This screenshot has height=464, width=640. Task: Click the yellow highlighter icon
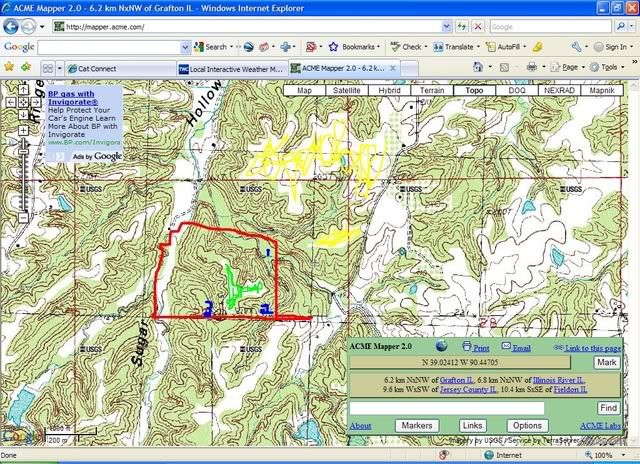pyautogui.click(x=537, y=47)
